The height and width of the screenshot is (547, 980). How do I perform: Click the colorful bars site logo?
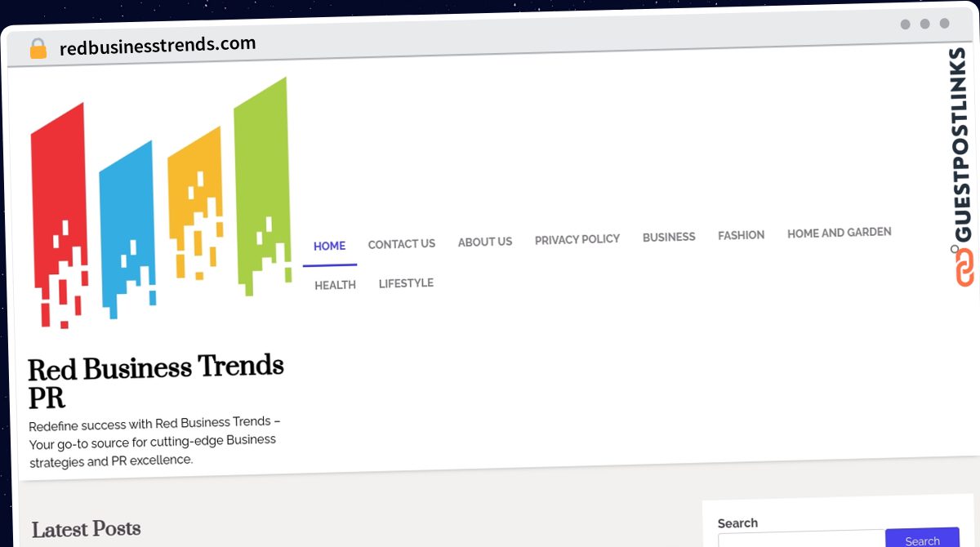pos(160,204)
